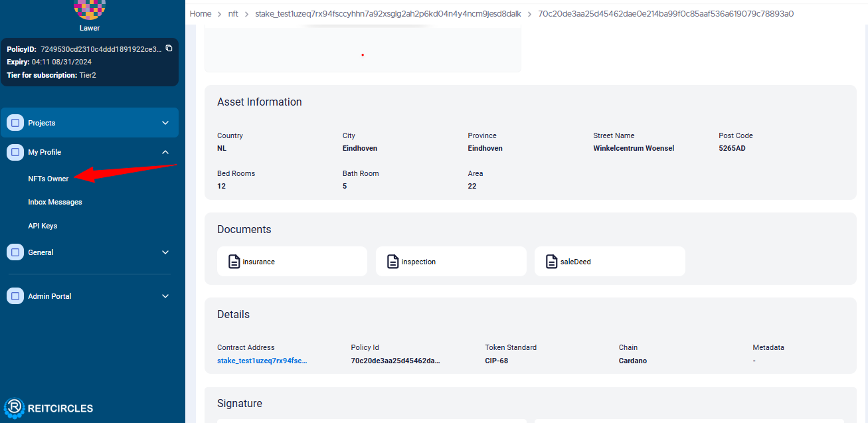Click the inspection document file icon
The image size is (868, 423).
pyautogui.click(x=393, y=262)
